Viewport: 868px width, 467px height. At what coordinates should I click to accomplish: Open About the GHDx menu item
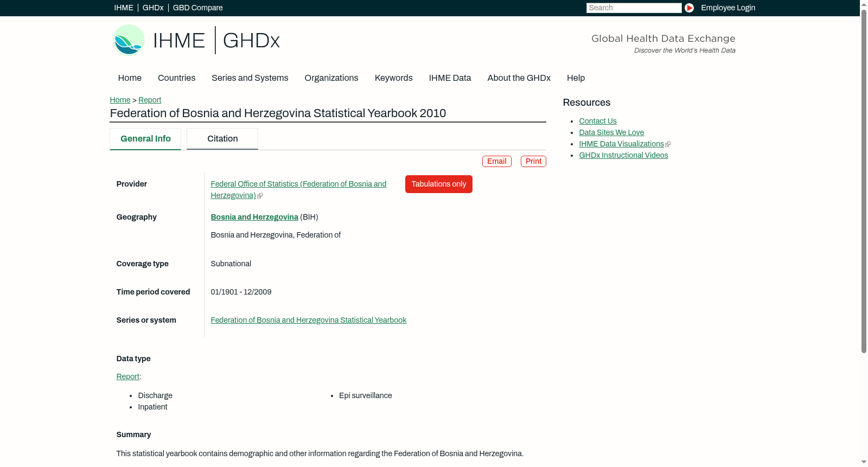tap(519, 78)
